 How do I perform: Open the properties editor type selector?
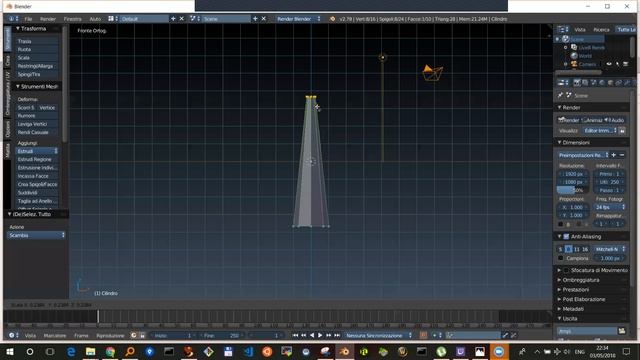[563, 82]
